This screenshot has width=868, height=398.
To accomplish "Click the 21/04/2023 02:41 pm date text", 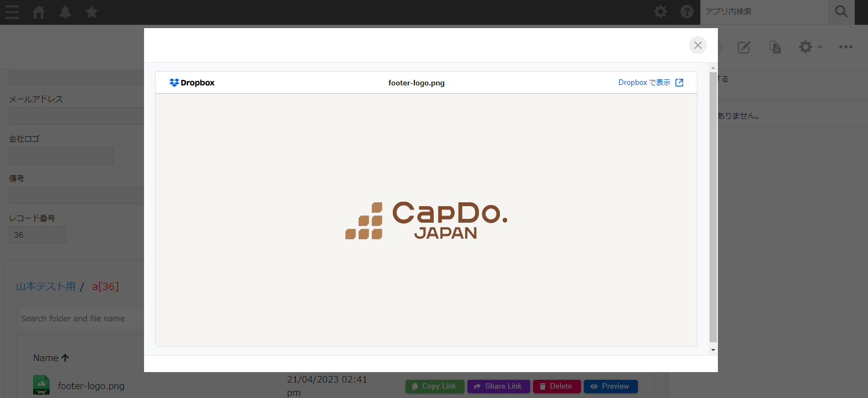I will [x=327, y=386].
